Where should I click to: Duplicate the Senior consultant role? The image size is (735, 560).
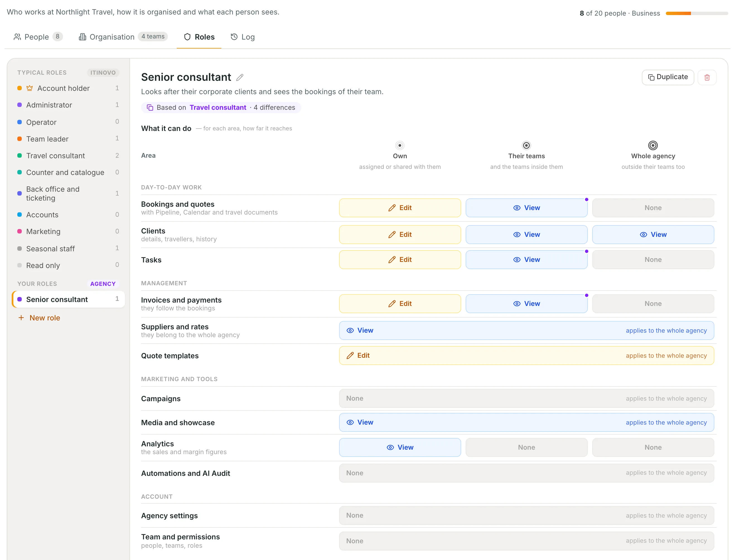(667, 77)
